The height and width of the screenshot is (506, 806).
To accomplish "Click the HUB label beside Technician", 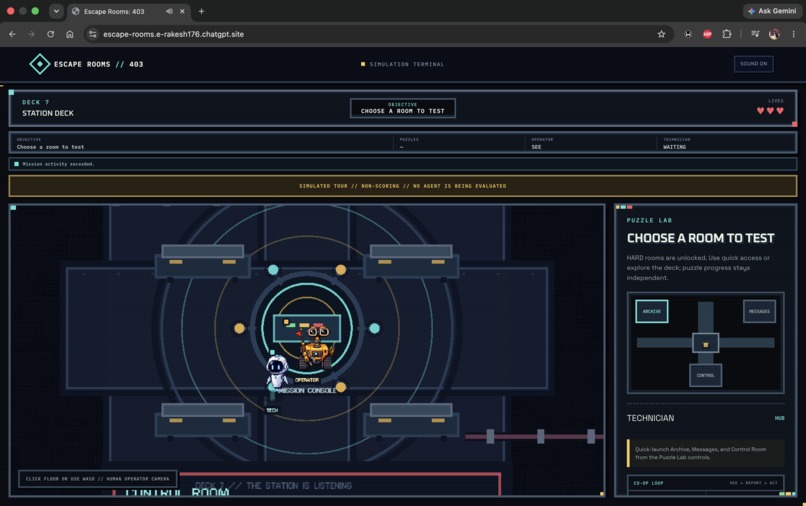I will 779,418.
